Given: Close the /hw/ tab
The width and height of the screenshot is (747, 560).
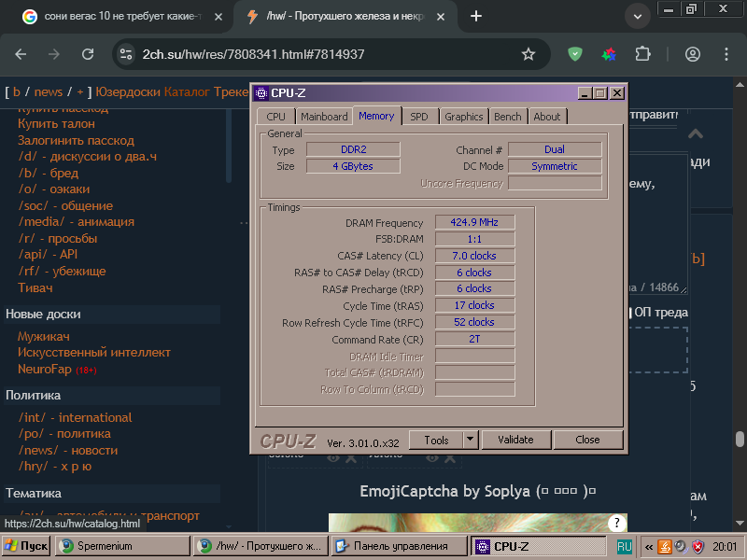Looking at the screenshot, I should (441, 17).
